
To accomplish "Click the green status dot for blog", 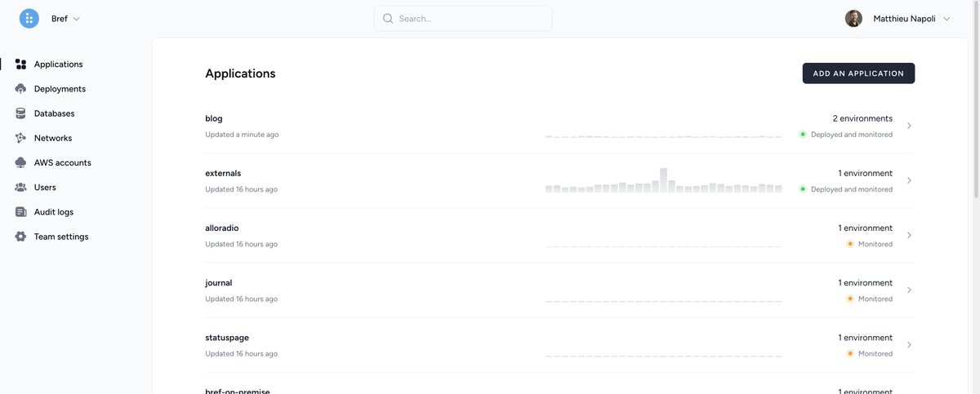I will (803, 135).
